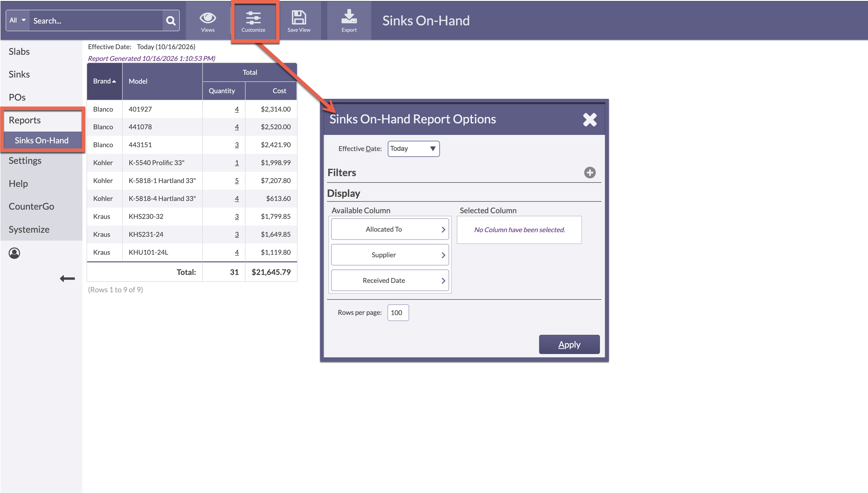Open the Slabs menu item

pyautogui.click(x=19, y=51)
